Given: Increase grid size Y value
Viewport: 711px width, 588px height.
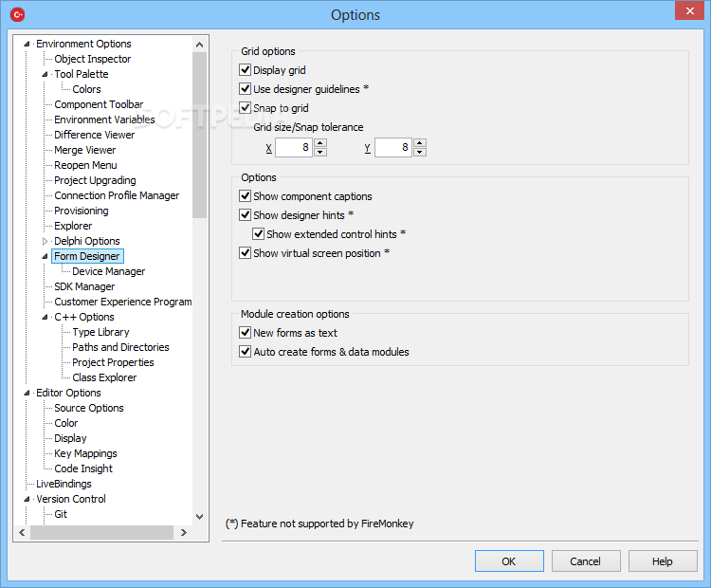Looking at the screenshot, I should point(420,143).
